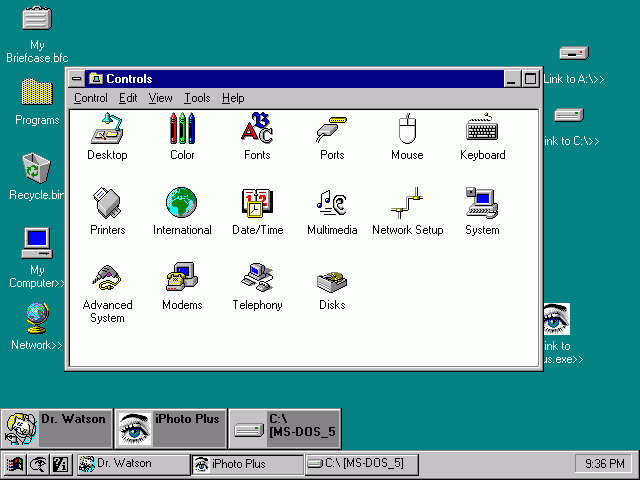Image resolution: width=640 pixels, height=480 pixels.
Task: Select the Telephony icon
Action: [257, 277]
